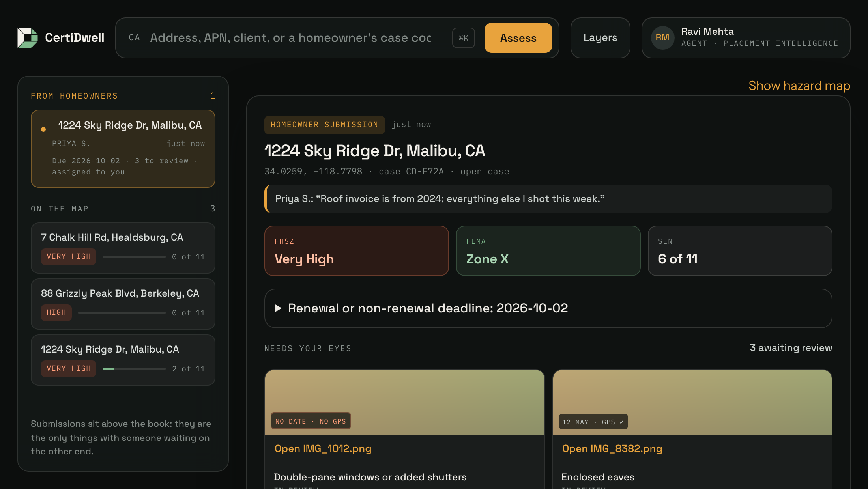Click the Sent 6 of 11 tile
This screenshot has height=489, width=868.
(740, 251)
